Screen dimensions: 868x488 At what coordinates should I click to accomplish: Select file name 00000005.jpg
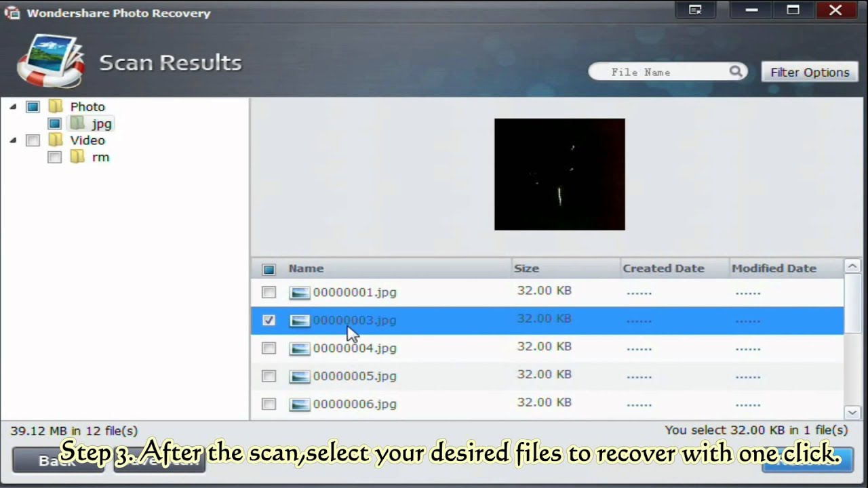point(354,376)
